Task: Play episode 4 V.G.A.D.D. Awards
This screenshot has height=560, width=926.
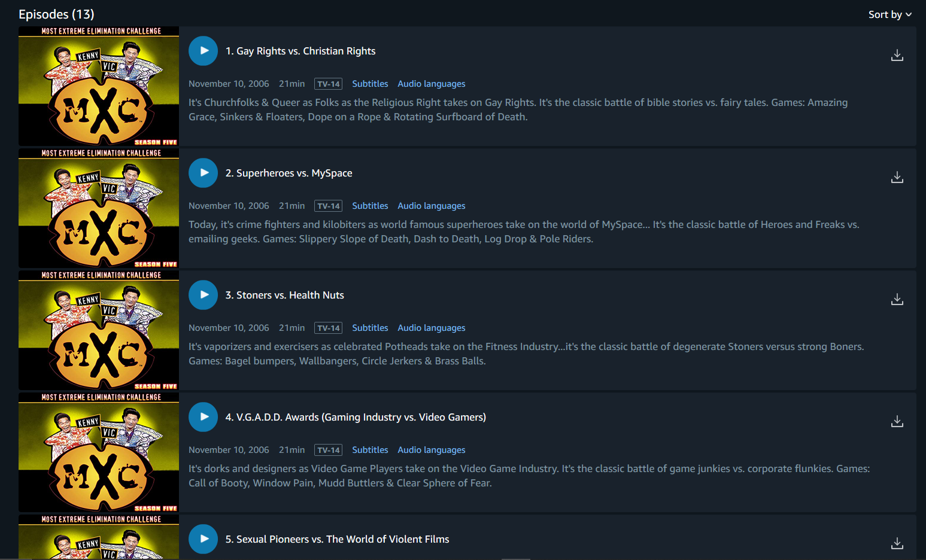Action: pos(203,417)
